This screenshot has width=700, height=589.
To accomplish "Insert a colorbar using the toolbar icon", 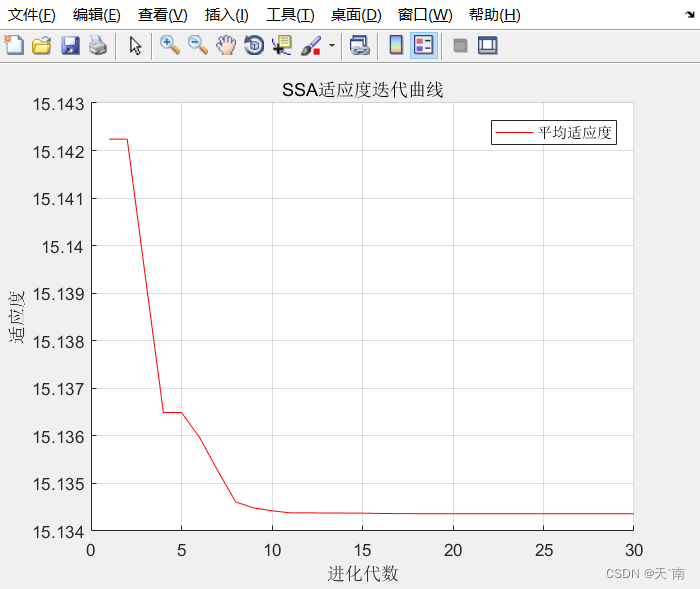I will (396, 45).
